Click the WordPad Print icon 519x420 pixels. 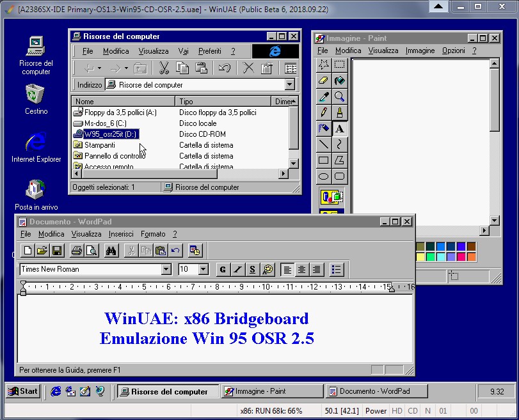pos(76,251)
